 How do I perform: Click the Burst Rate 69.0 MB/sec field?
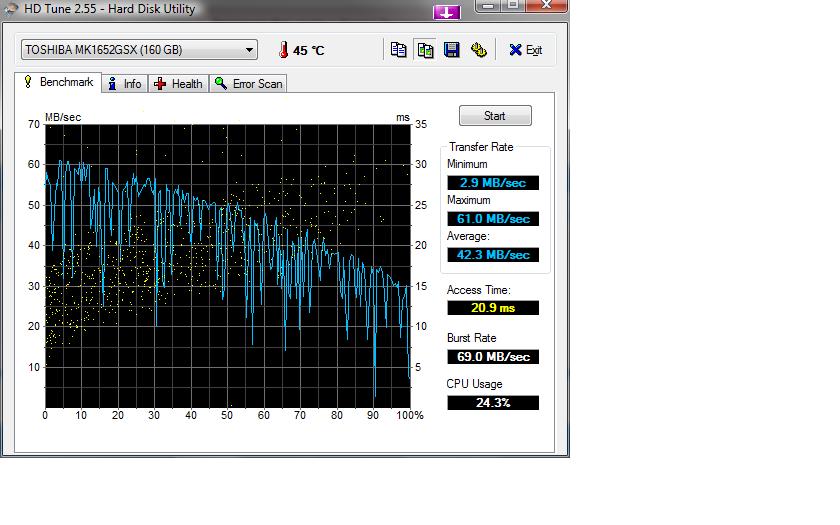[x=493, y=357]
